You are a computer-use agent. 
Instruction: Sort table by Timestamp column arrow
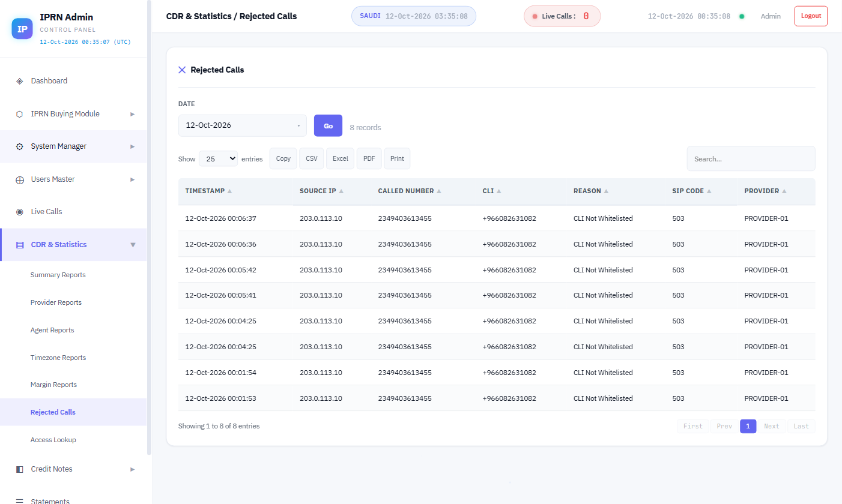pos(230,191)
